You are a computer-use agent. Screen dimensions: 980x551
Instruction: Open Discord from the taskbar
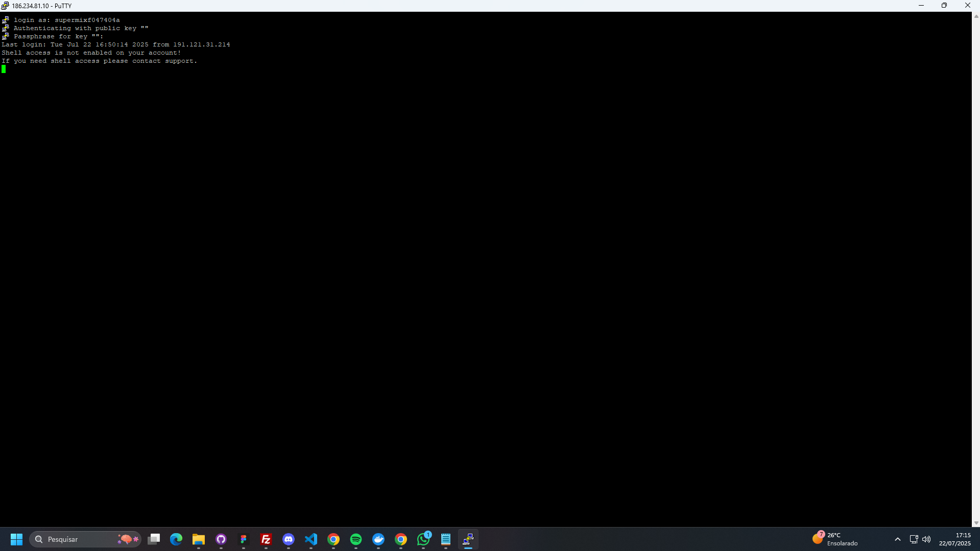289,539
